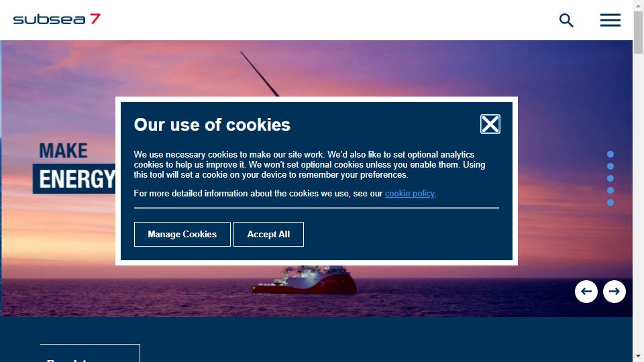Click the vertical scrollbar thumb
The height and width of the screenshot is (362, 644).
click(638, 32)
